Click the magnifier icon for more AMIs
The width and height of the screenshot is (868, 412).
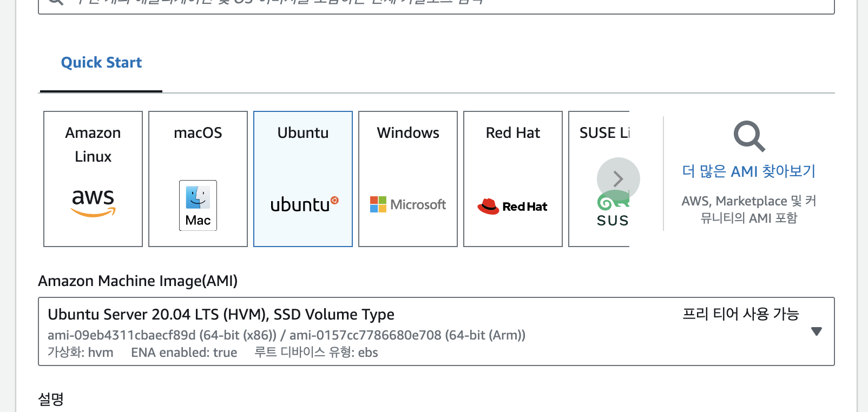(749, 136)
